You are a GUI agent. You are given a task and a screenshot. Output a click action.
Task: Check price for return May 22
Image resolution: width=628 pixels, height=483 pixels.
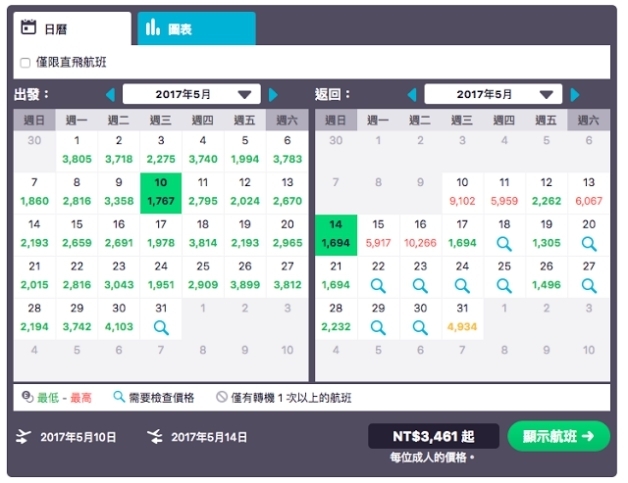378,277
